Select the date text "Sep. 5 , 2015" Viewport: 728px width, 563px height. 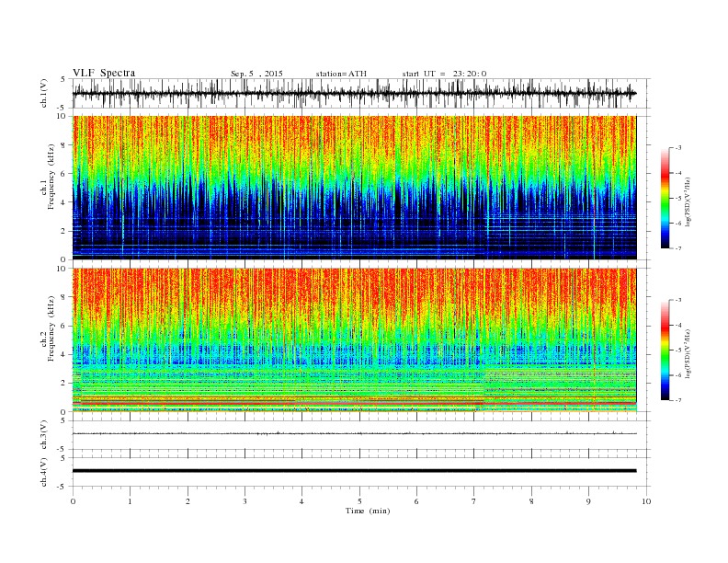coord(256,74)
